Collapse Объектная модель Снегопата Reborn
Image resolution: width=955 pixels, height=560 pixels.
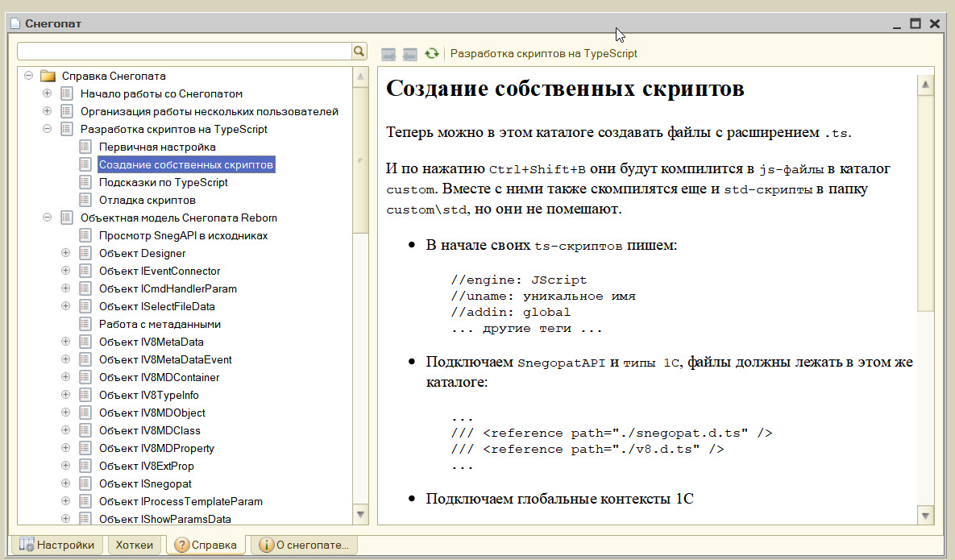point(47,218)
